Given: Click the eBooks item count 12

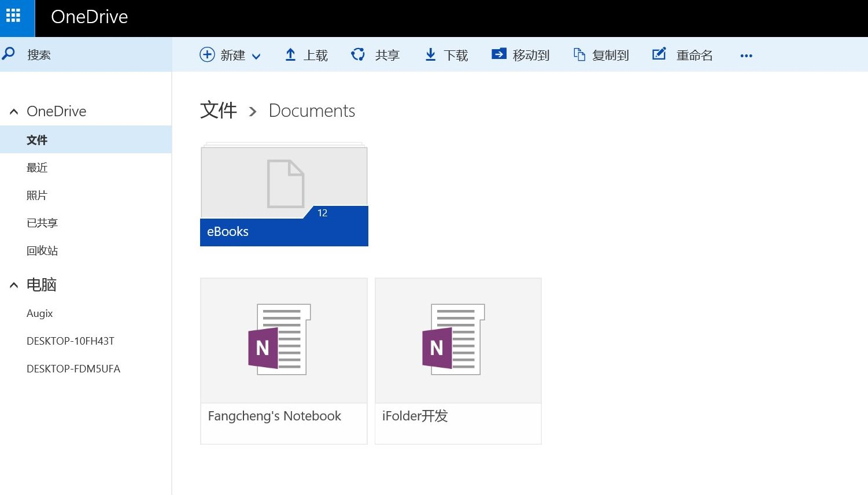Looking at the screenshot, I should [x=323, y=213].
